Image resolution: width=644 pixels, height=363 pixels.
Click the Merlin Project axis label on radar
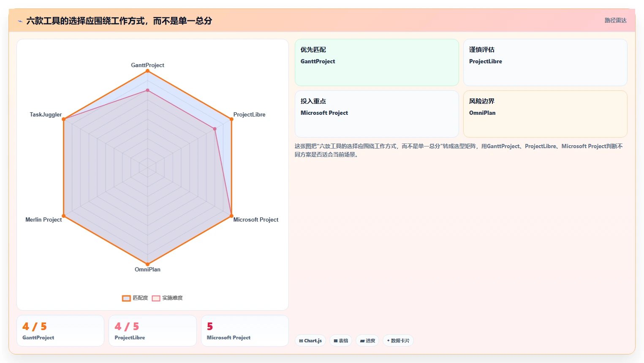(43, 219)
